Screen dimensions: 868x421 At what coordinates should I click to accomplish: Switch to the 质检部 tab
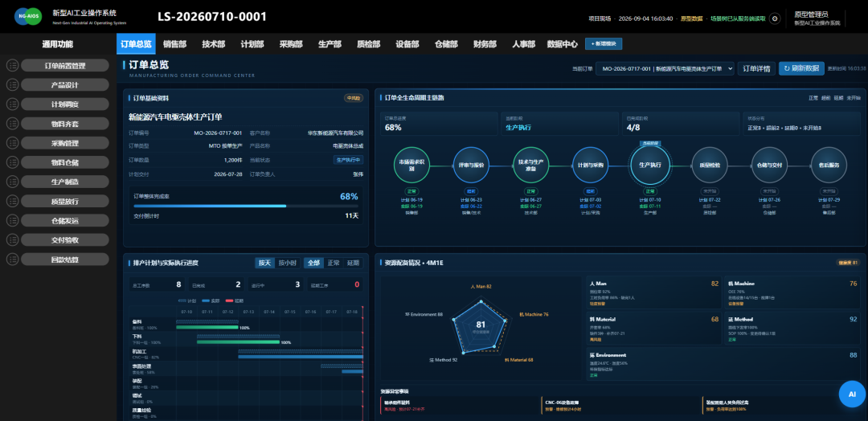(x=369, y=44)
